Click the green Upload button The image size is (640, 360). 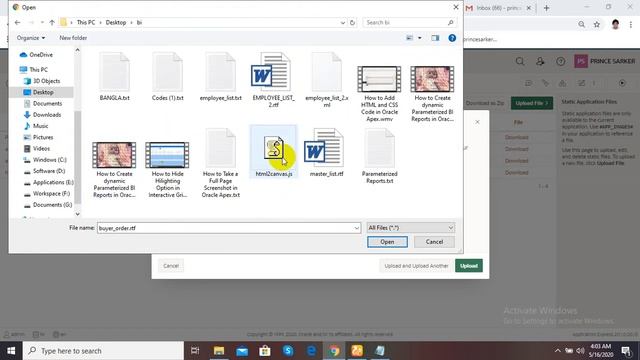pos(469,266)
